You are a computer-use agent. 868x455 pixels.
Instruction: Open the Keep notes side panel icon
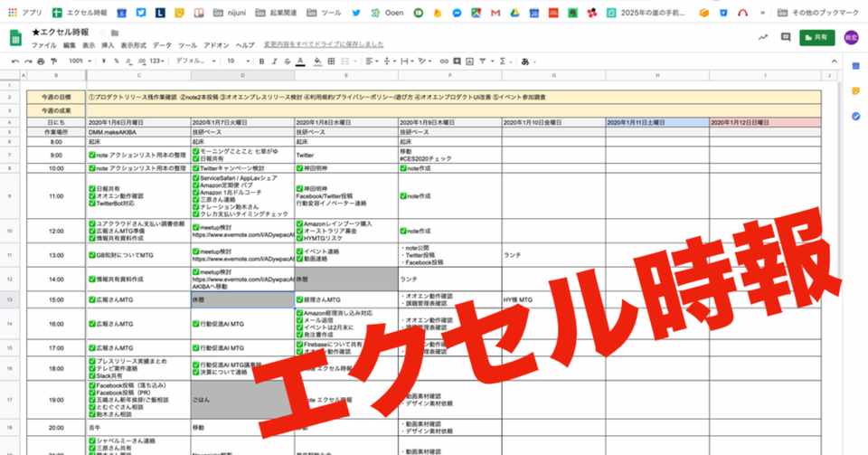pyautogui.click(x=856, y=90)
